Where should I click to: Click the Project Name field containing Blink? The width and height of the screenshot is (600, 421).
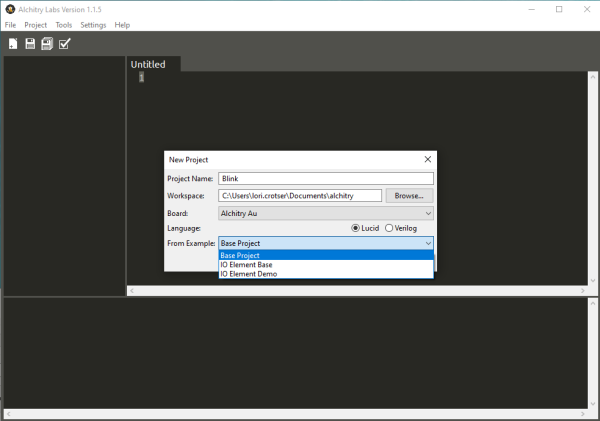pos(326,179)
